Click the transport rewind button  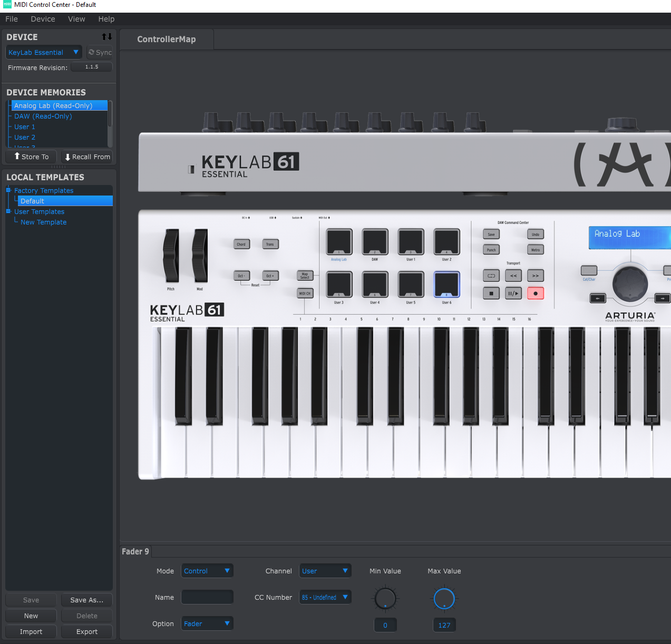513,276
